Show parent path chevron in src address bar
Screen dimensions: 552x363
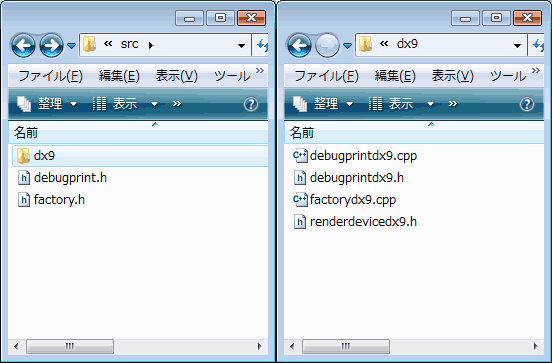108,44
